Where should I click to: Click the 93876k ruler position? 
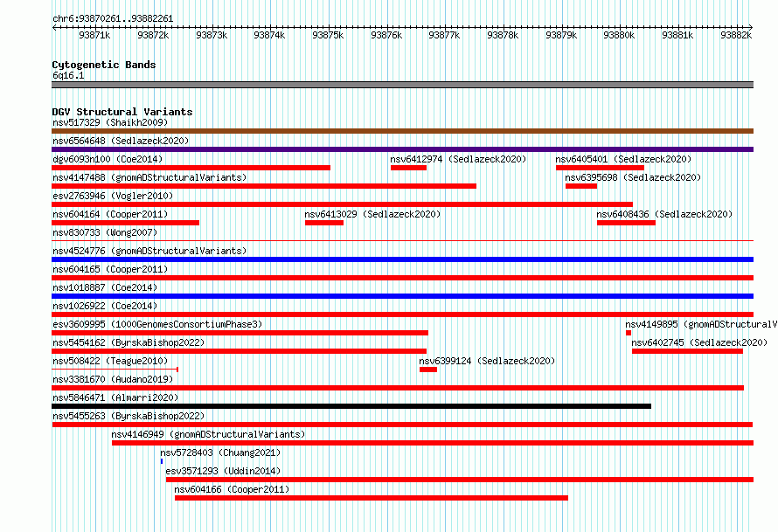tap(386, 35)
